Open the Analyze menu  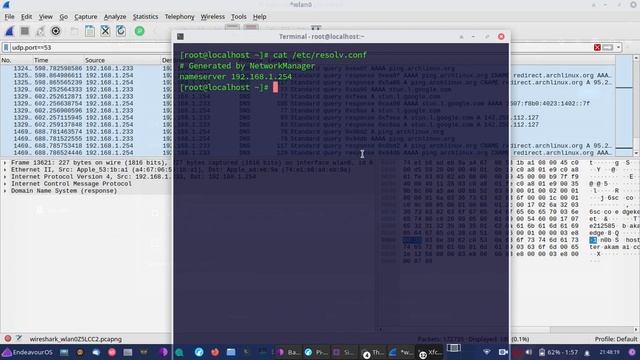pyautogui.click(x=115, y=17)
